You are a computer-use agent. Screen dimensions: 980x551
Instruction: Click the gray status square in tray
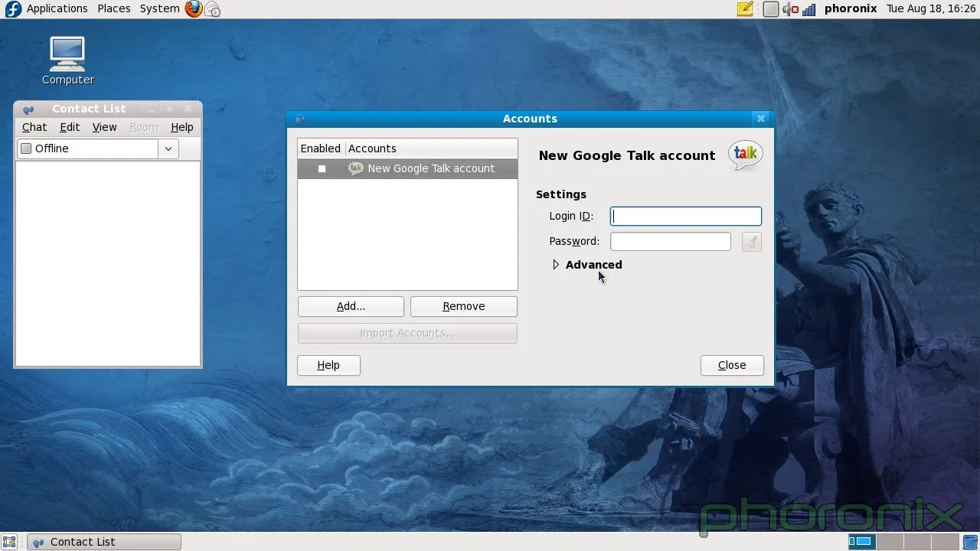[x=771, y=9]
